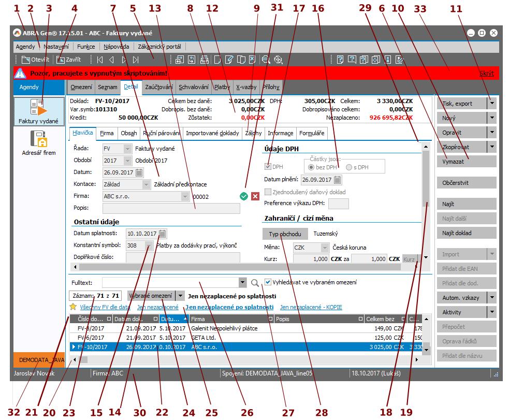Viewport: 509px width, 420px height.
Task: Click the Typ obchodu button
Action: click(x=285, y=234)
